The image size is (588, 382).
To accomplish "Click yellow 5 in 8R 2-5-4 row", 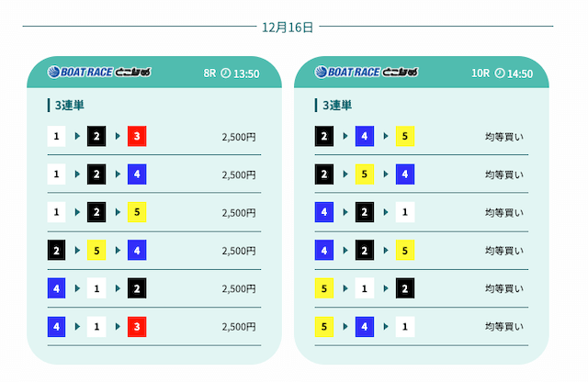I will click(x=97, y=250).
